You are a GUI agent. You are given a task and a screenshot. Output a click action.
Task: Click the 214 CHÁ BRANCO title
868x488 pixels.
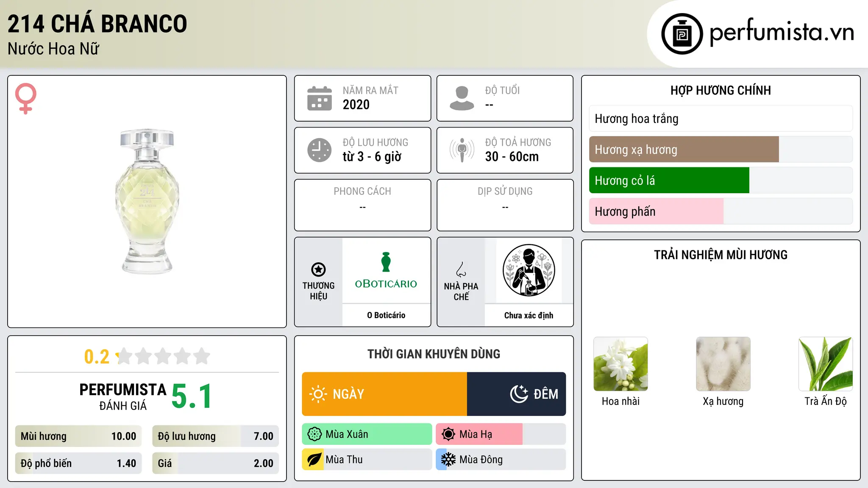(97, 24)
